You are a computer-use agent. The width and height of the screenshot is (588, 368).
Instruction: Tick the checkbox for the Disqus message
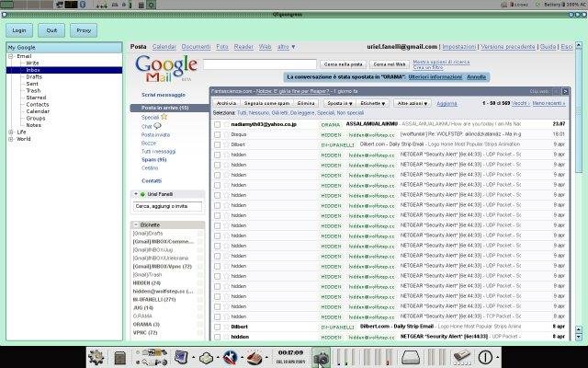(x=217, y=134)
